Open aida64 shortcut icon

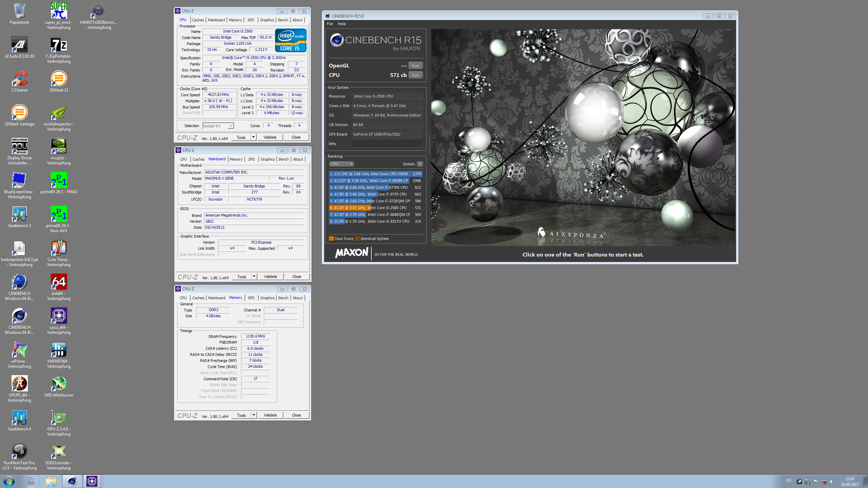[x=59, y=287]
